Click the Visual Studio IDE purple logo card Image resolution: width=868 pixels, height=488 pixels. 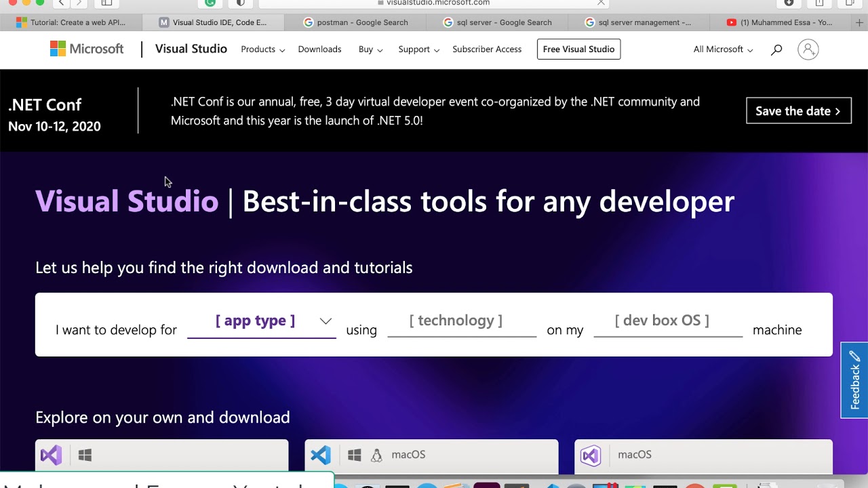(x=161, y=455)
